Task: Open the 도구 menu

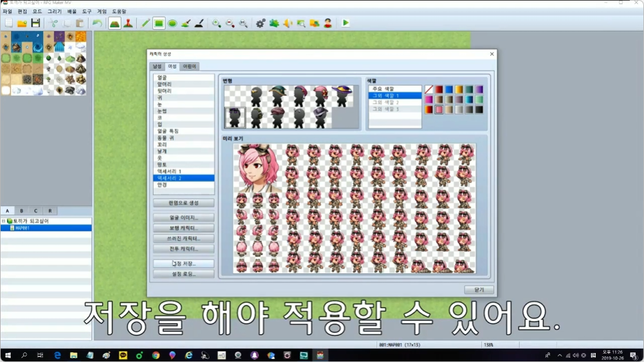Action: [87, 12]
